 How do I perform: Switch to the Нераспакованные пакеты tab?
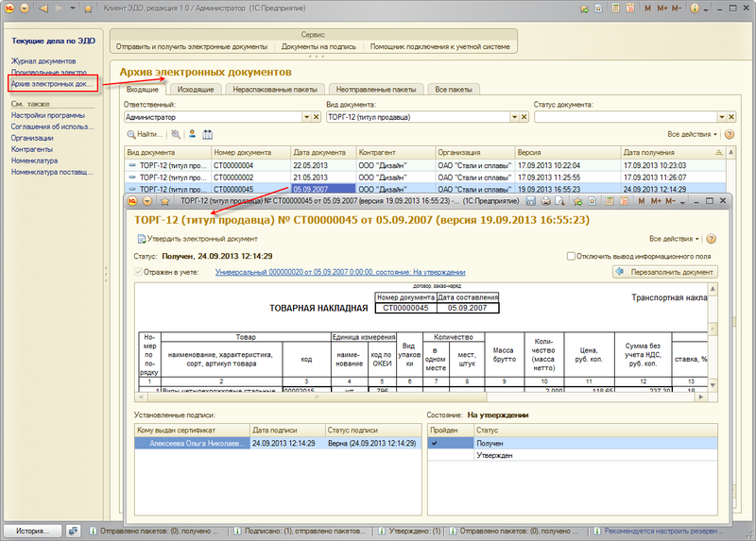coord(276,90)
